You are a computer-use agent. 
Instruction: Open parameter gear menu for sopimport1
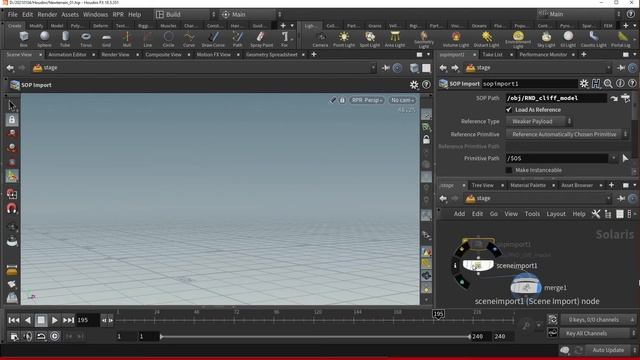[584, 84]
